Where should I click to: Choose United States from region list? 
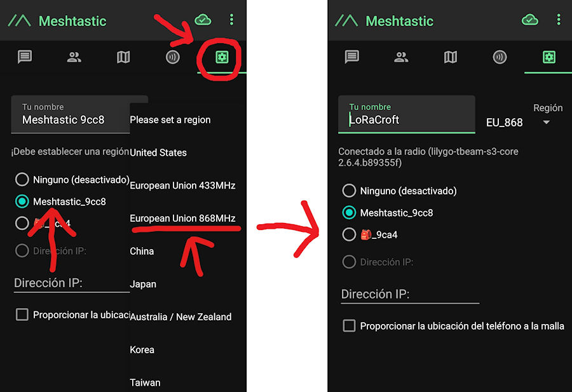point(158,152)
